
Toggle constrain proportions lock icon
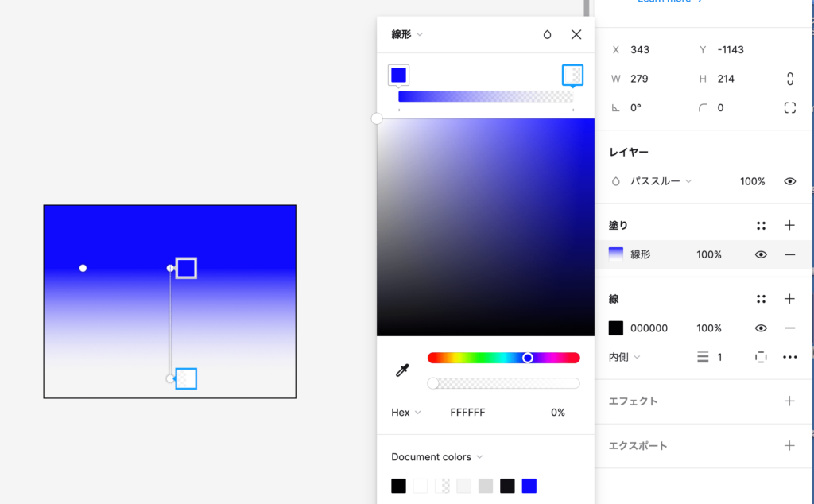(789, 79)
